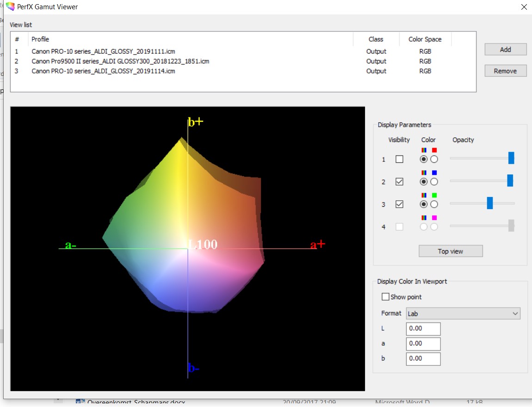Click the PerfX Gamut Viewer title bar icon
Image resolution: width=532 pixels, height=407 pixels.
coord(10,7)
